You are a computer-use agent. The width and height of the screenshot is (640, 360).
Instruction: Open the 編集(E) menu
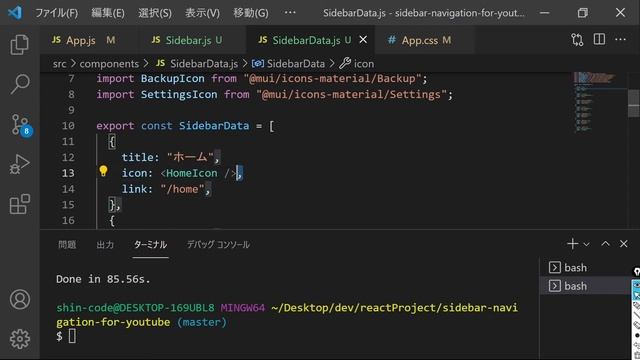coord(108,13)
